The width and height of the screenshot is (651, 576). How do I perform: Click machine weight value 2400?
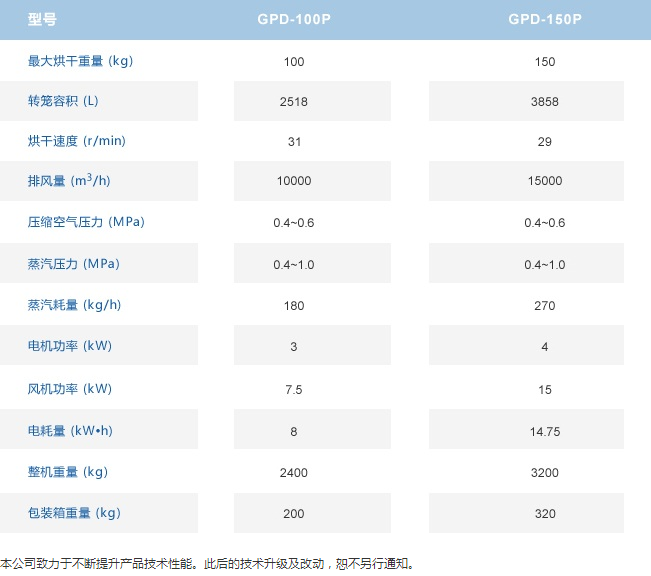(x=294, y=473)
